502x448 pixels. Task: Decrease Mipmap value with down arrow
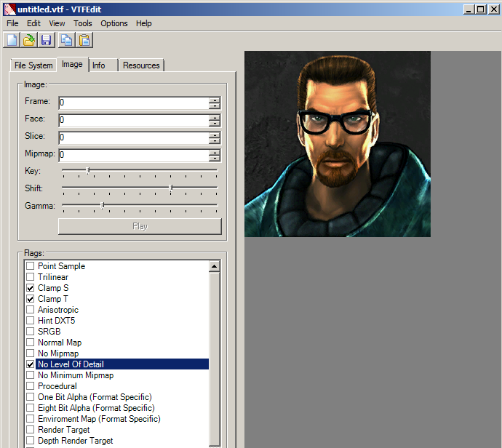(x=215, y=159)
